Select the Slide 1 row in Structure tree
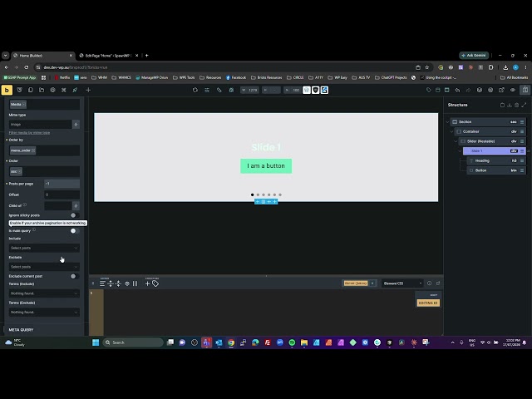Image resolution: width=532 pixels, height=399 pixels. [x=494, y=151]
